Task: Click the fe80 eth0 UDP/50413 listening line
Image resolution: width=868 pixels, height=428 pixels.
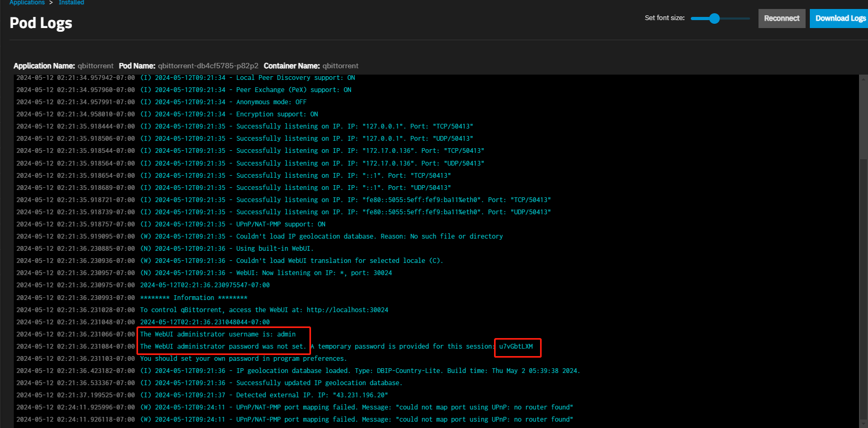Action: pos(284,212)
